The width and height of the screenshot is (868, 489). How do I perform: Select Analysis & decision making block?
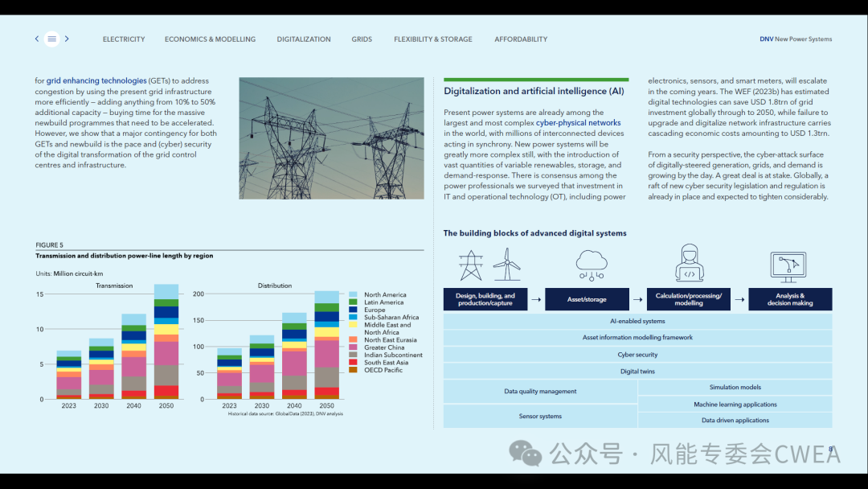point(790,299)
